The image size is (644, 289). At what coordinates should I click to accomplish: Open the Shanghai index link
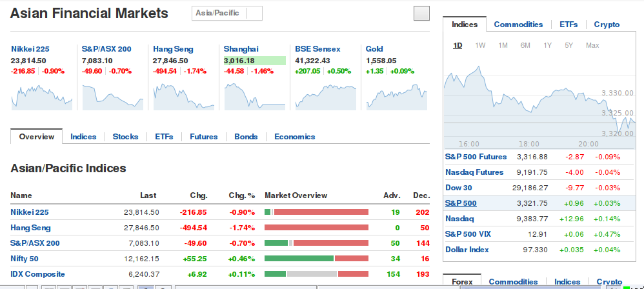coord(241,49)
